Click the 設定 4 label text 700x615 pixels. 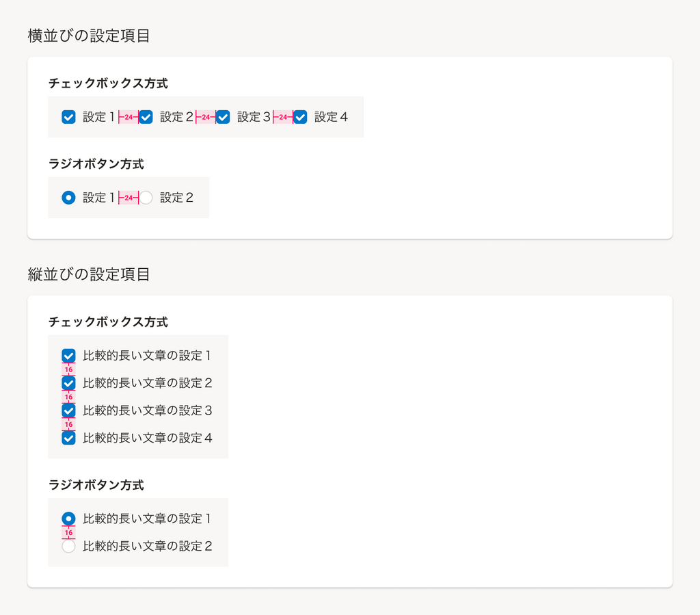pyautogui.click(x=331, y=117)
